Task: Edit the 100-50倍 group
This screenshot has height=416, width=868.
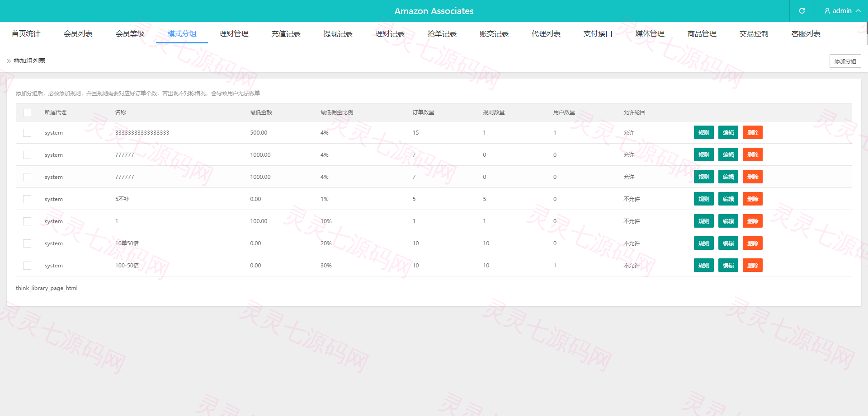Action: [x=728, y=265]
